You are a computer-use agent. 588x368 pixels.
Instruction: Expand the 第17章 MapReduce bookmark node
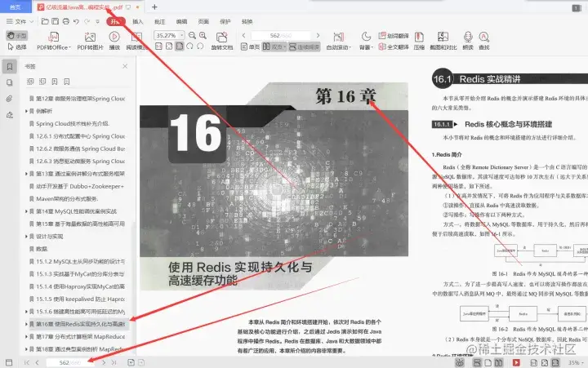(x=26, y=336)
